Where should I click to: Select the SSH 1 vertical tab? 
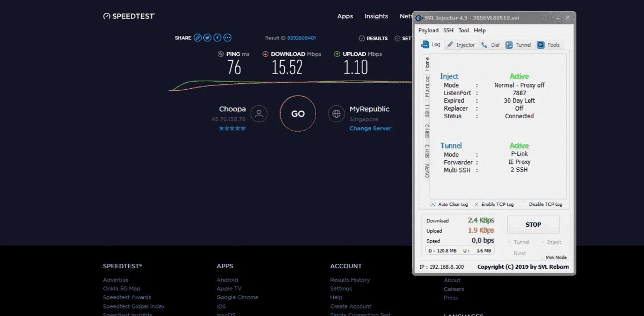tap(427, 111)
